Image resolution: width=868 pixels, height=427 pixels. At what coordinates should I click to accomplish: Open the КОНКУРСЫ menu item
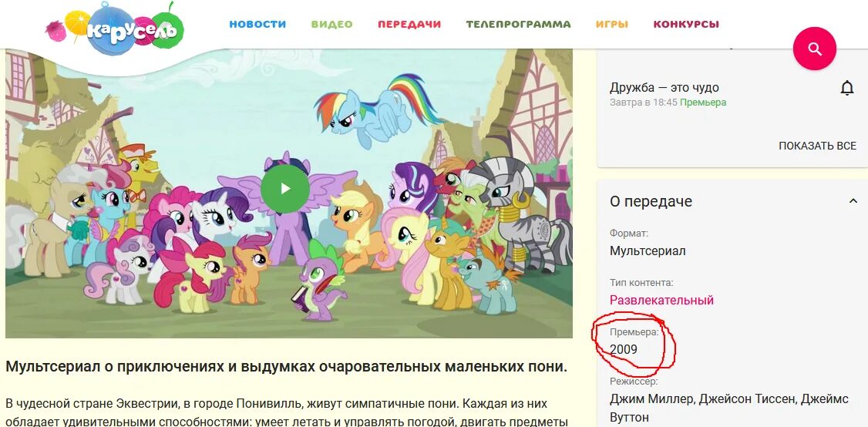[686, 25]
